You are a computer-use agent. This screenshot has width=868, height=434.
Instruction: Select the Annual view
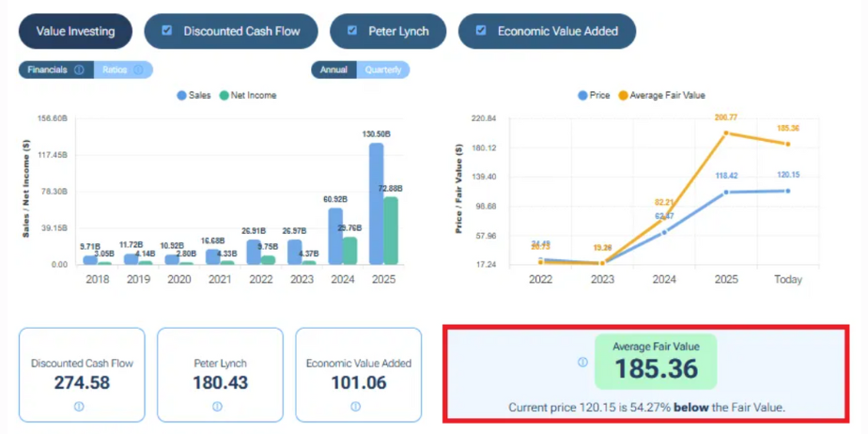click(x=333, y=70)
